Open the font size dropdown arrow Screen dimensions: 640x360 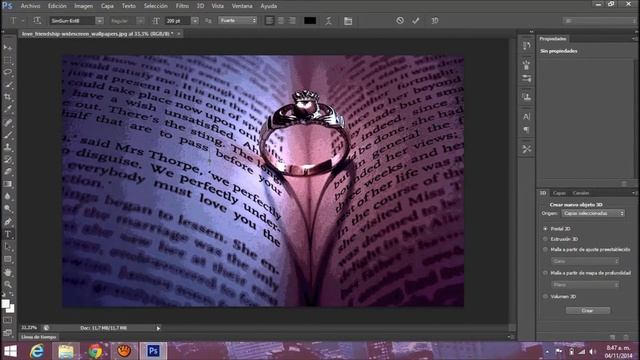coord(195,20)
